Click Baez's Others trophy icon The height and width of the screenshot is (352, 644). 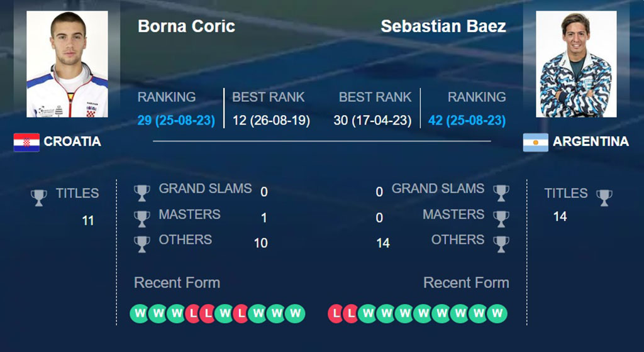(501, 245)
